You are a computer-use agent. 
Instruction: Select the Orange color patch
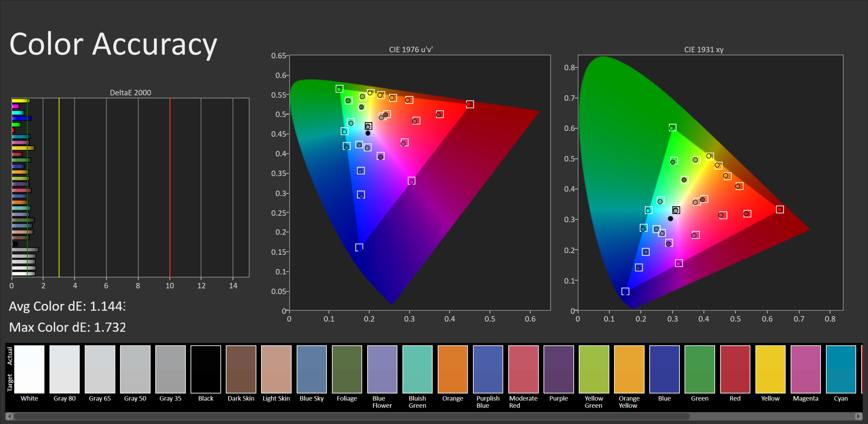coord(453,369)
